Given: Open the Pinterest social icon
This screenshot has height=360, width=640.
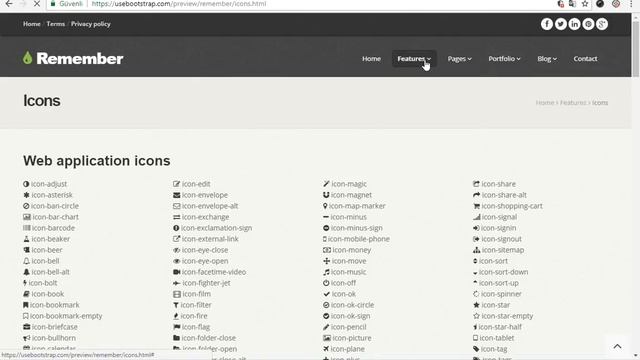Looking at the screenshot, I should (588, 24).
